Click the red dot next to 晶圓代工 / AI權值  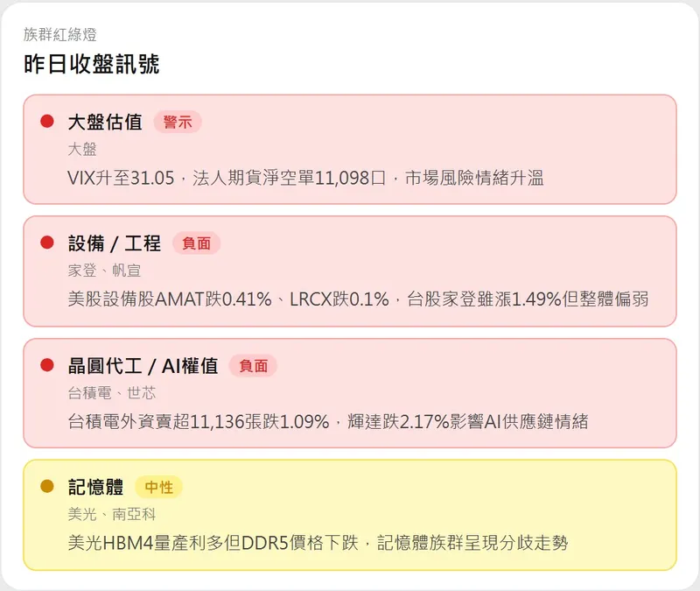(x=47, y=365)
